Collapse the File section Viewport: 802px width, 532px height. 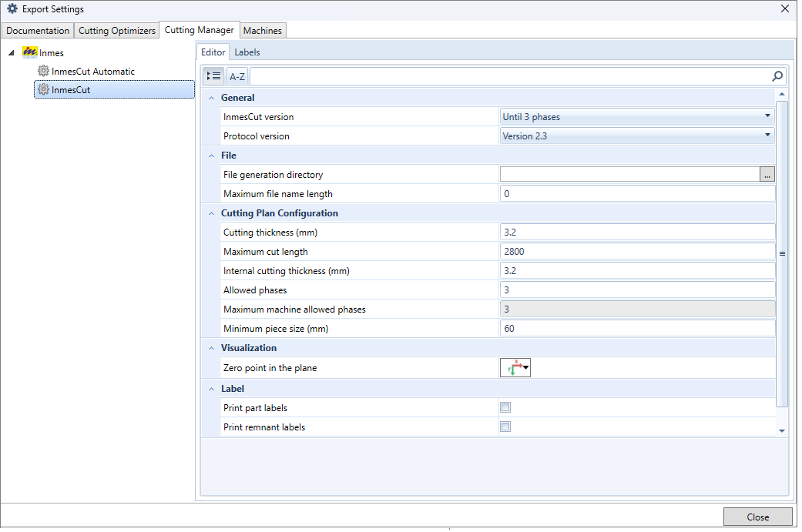211,156
